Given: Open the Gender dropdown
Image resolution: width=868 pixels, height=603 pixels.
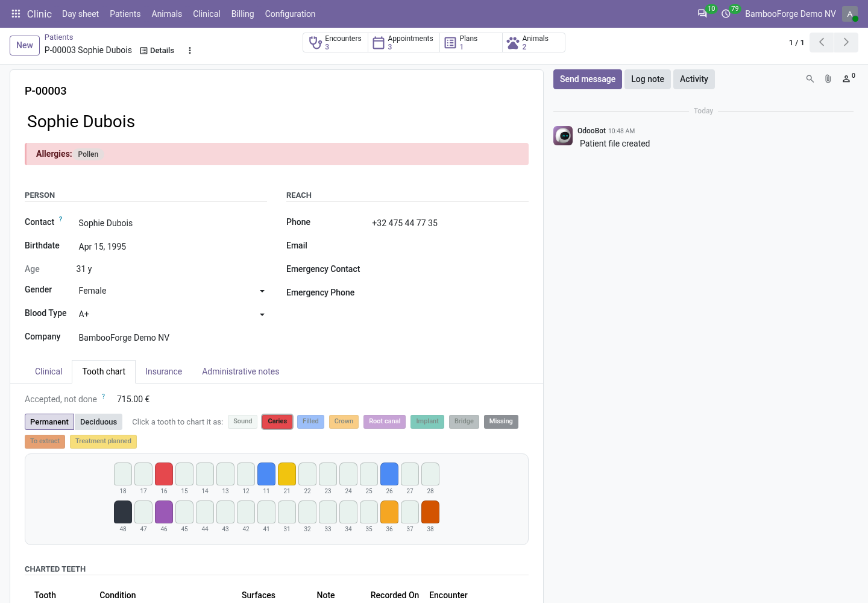Looking at the screenshot, I should click(x=172, y=291).
